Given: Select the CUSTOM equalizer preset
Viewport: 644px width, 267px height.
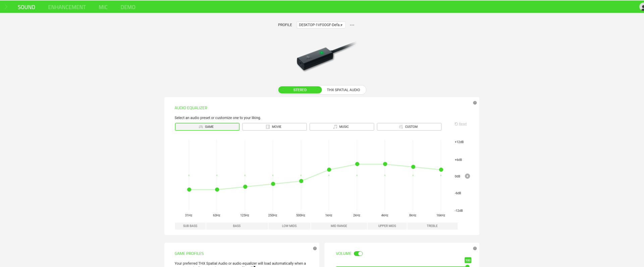Looking at the screenshot, I should pyautogui.click(x=409, y=127).
